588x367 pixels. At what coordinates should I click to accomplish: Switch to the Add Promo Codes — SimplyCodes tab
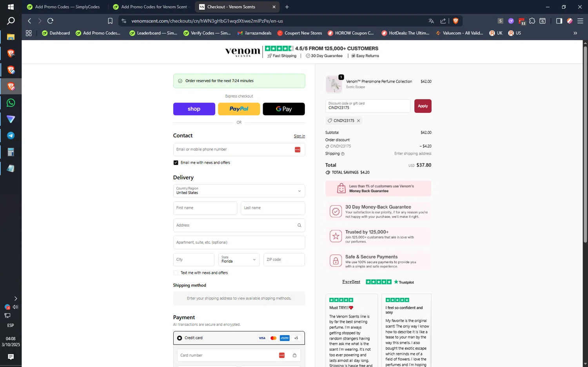pyautogui.click(x=64, y=7)
